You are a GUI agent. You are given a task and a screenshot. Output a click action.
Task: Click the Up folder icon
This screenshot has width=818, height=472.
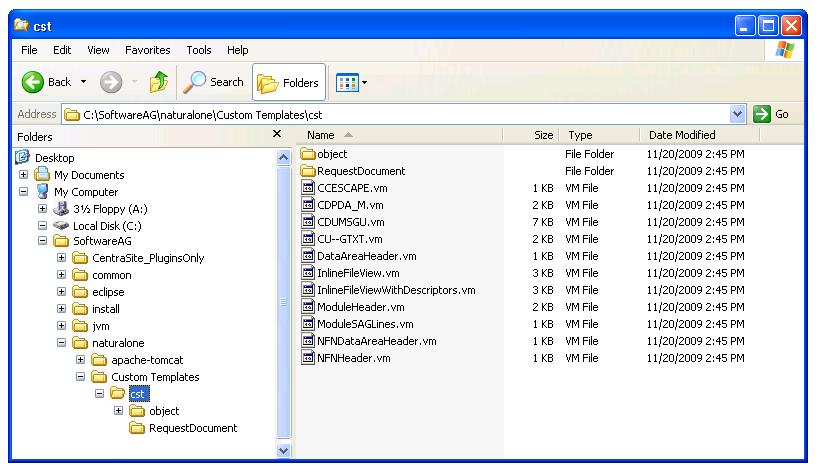click(x=159, y=82)
